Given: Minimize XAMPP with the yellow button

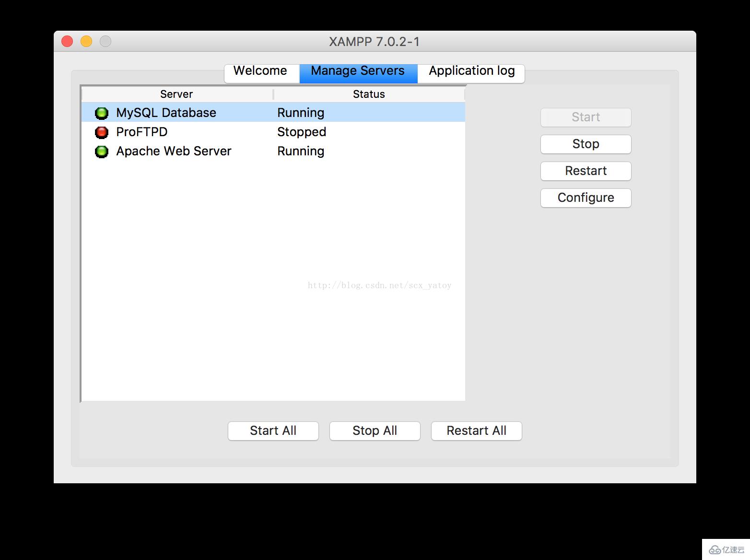Looking at the screenshot, I should (86, 42).
